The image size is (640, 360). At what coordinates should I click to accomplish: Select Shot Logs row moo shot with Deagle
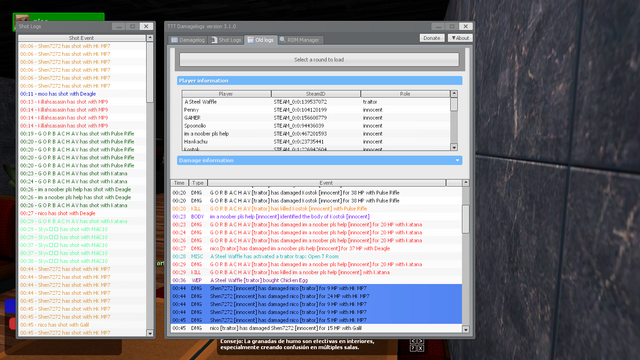82,94
